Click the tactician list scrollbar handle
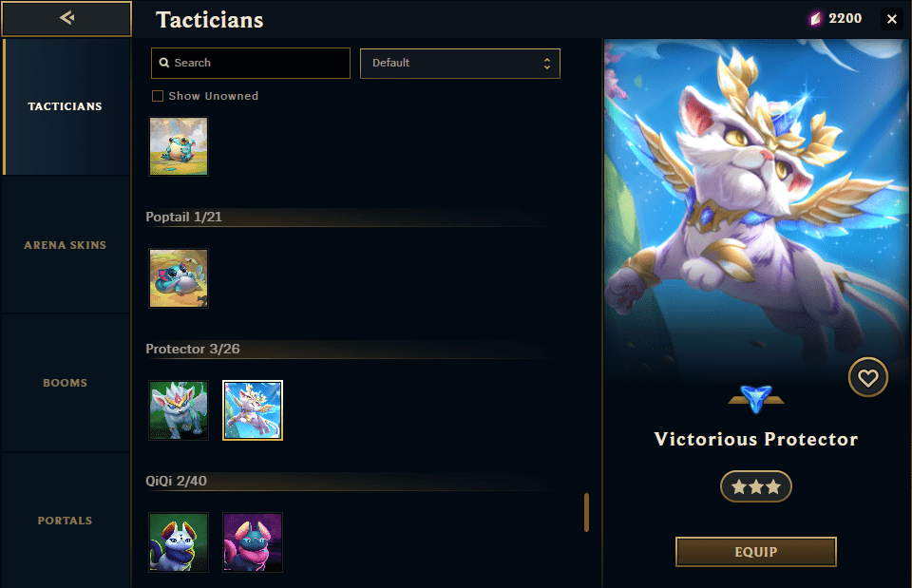Image resolution: width=912 pixels, height=588 pixels. tap(586, 512)
